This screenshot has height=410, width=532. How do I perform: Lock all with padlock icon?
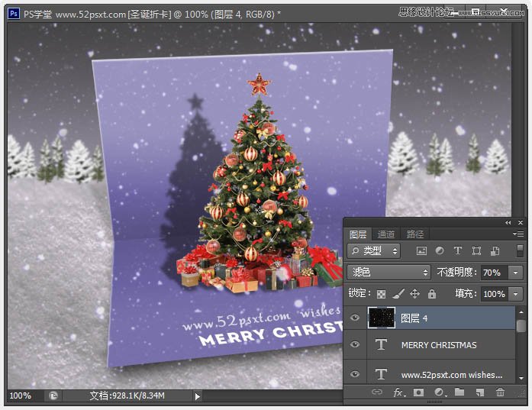pyautogui.click(x=431, y=294)
